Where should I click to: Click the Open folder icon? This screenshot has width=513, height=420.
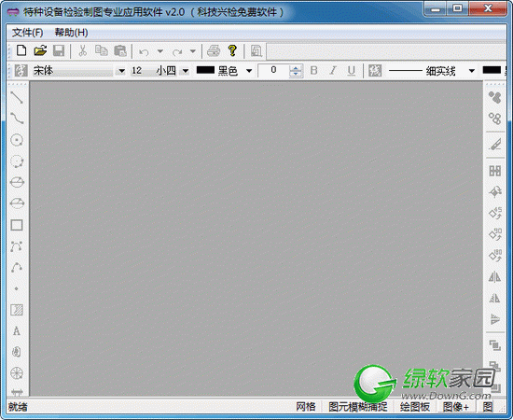pyautogui.click(x=40, y=50)
